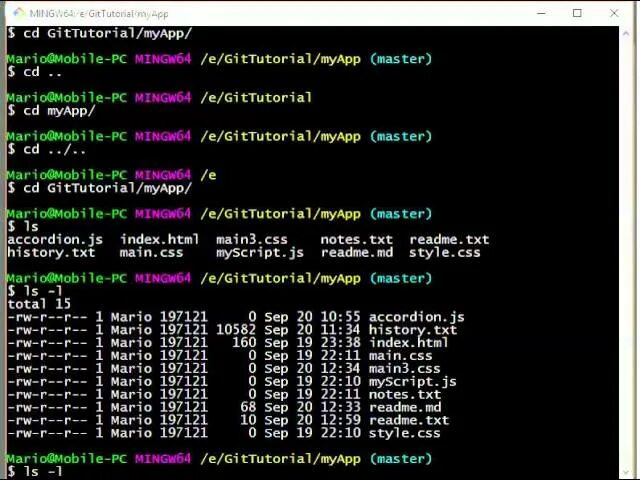The width and height of the screenshot is (640, 480).
Task: Click myScript.js in the plain ls output
Action: [260, 253]
